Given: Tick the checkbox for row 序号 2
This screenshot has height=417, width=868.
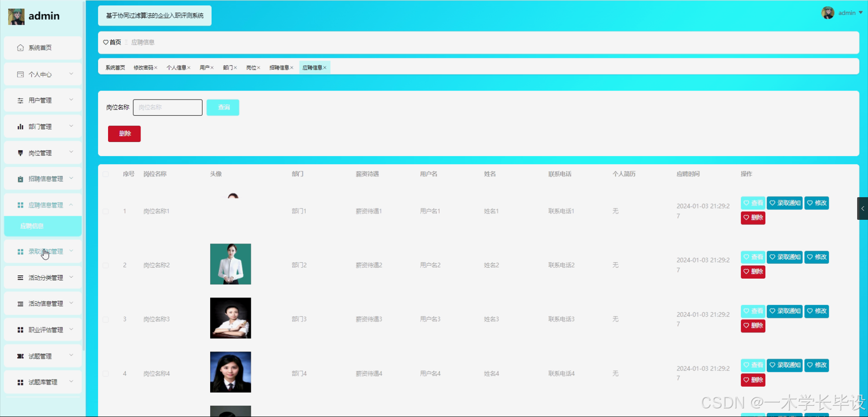Looking at the screenshot, I should coord(106,265).
